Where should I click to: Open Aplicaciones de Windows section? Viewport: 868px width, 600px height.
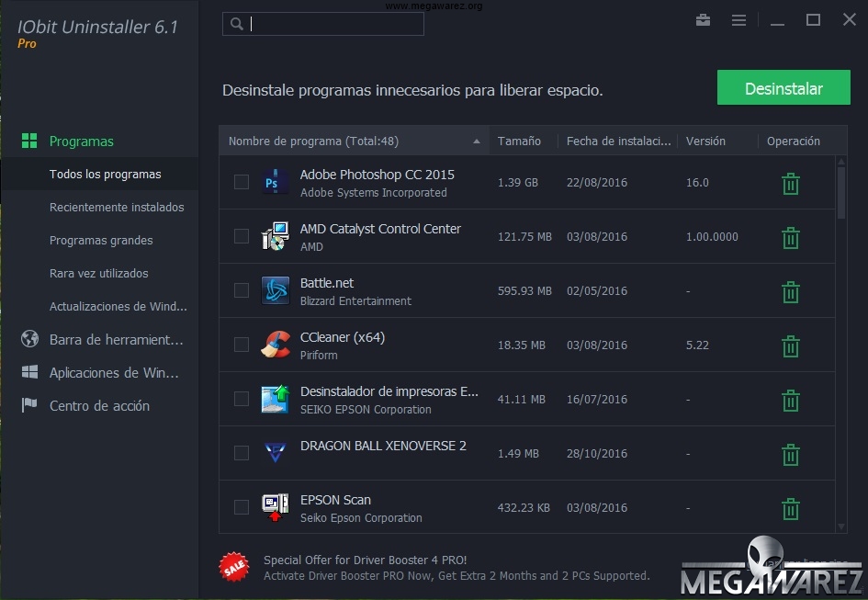click(x=114, y=372)
